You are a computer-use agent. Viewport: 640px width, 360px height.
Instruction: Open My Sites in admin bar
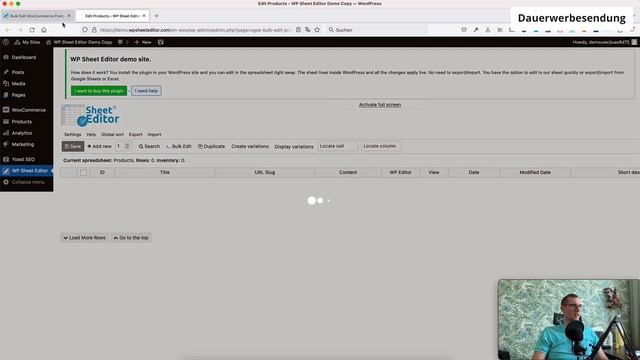pos(27,42)
